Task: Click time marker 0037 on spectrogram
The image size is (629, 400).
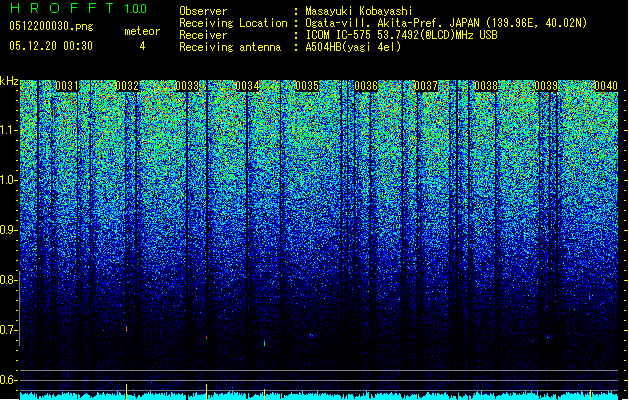Action: pos(426,86)
